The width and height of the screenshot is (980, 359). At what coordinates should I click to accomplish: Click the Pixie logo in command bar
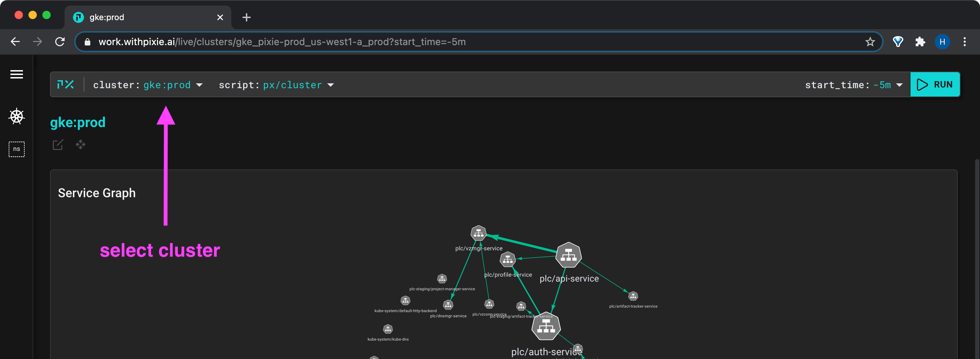(65, 84)
